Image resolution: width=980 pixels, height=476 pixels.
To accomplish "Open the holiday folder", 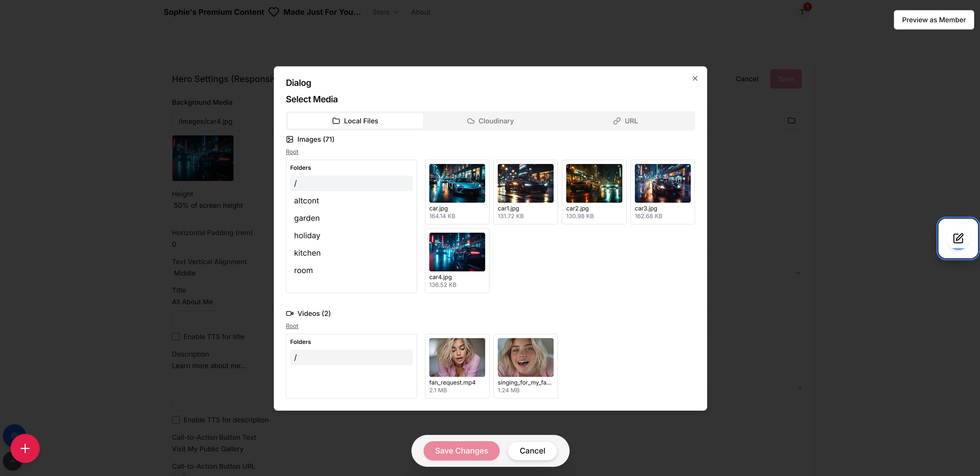I will tap(351, 236).
